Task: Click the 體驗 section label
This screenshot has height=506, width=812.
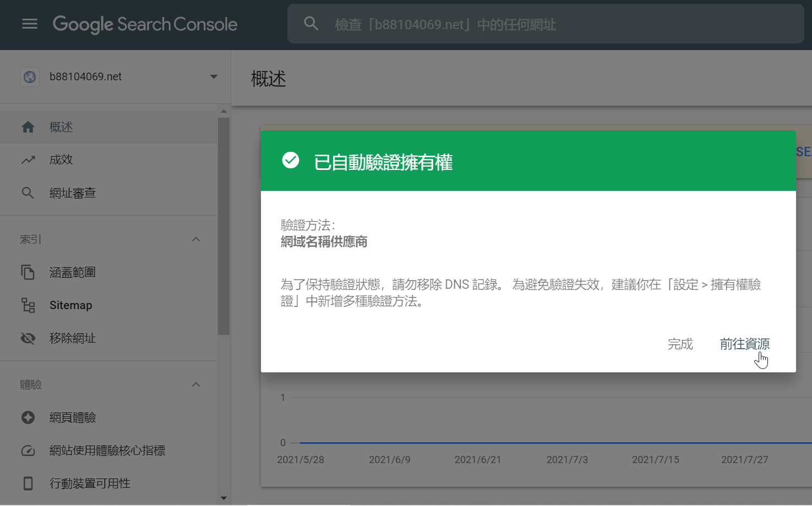Action: pos(31,384)
